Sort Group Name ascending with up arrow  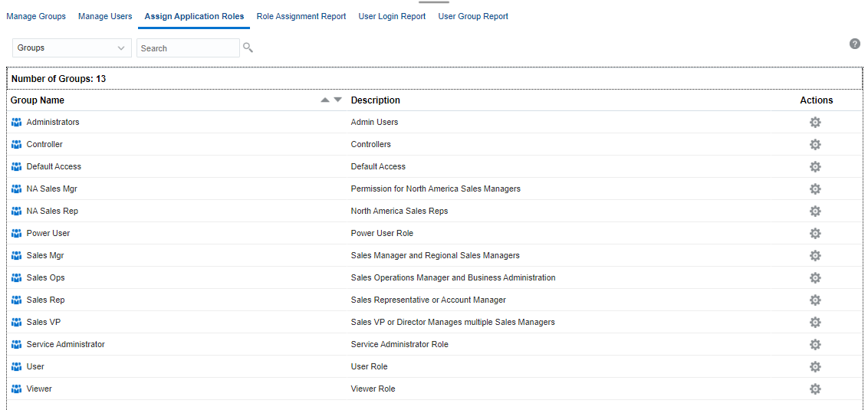(325, 100)
